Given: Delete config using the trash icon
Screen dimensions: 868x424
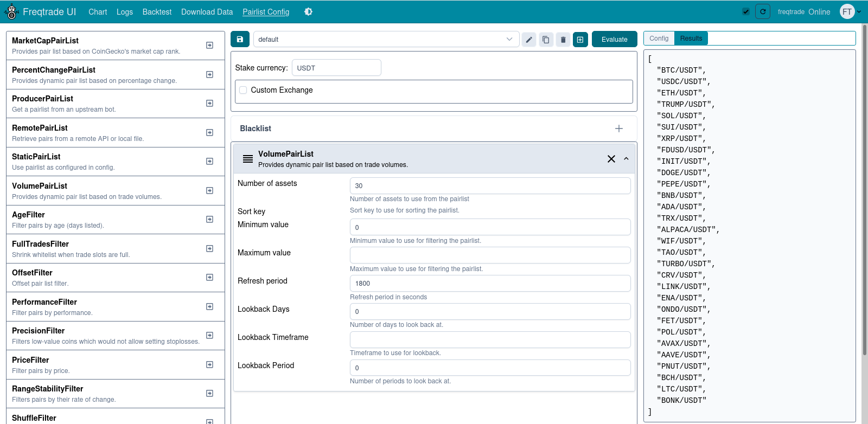Looking at the screenshot, I should tap(563, 40).
